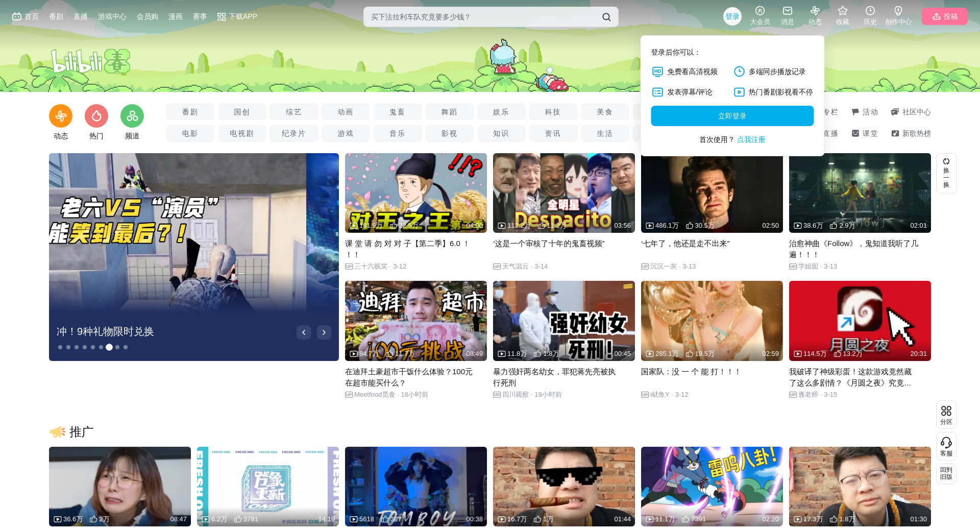Click the 新歌热榜 music icon link
980x531 pixels.
(x=911, y=133)
